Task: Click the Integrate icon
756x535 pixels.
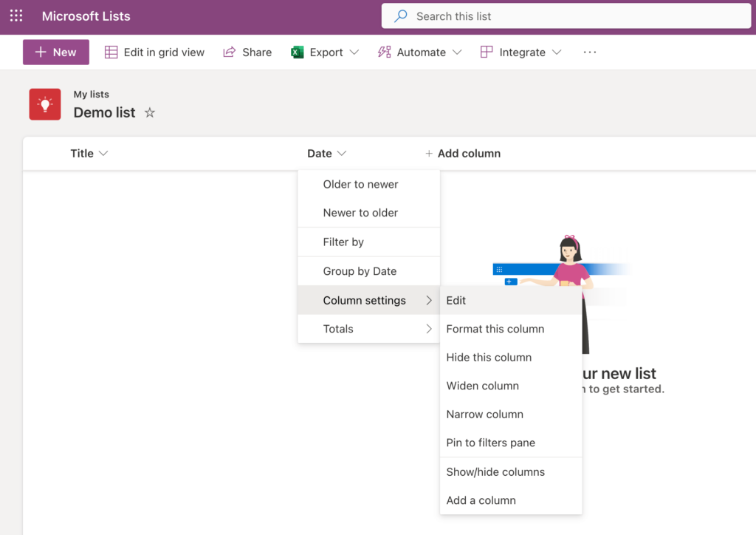Action: (x=487, y=52)
